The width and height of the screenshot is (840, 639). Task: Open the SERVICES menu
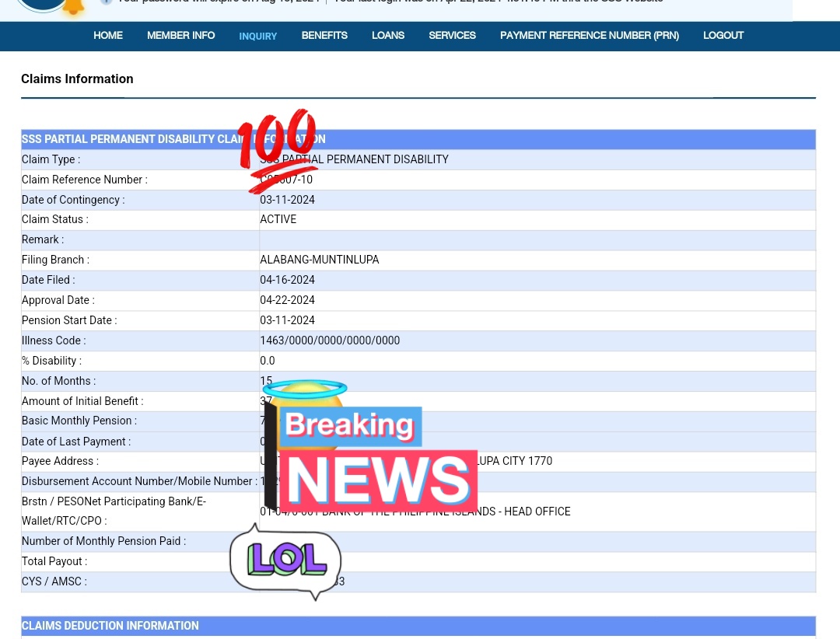click(452, 35)
